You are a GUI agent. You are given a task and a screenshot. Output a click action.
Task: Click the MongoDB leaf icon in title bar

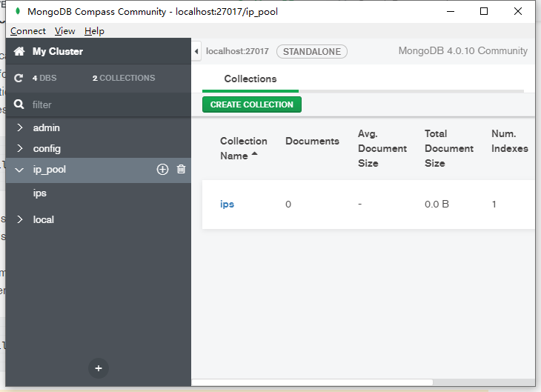pos(18,11)
